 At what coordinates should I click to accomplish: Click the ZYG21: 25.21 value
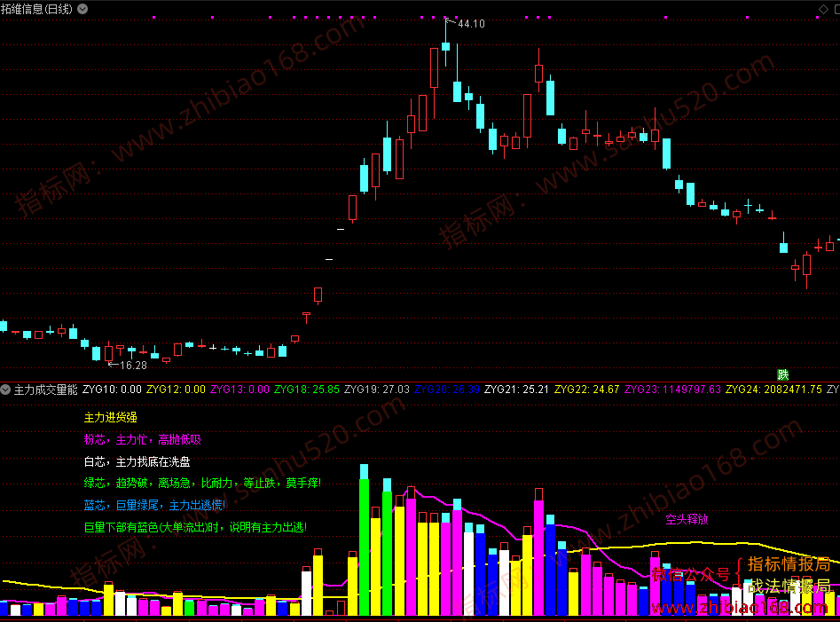click(516, 390)
